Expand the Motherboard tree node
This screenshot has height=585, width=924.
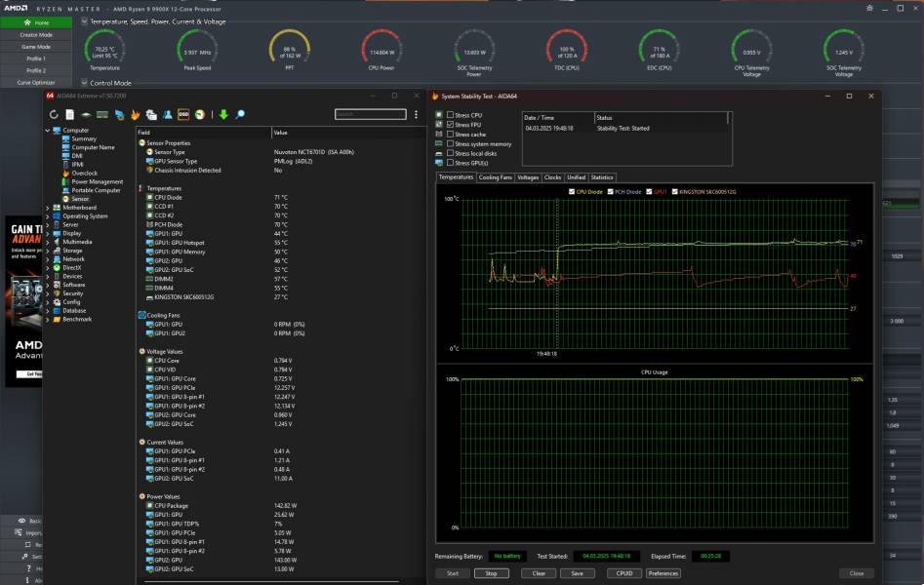[48, 208]
